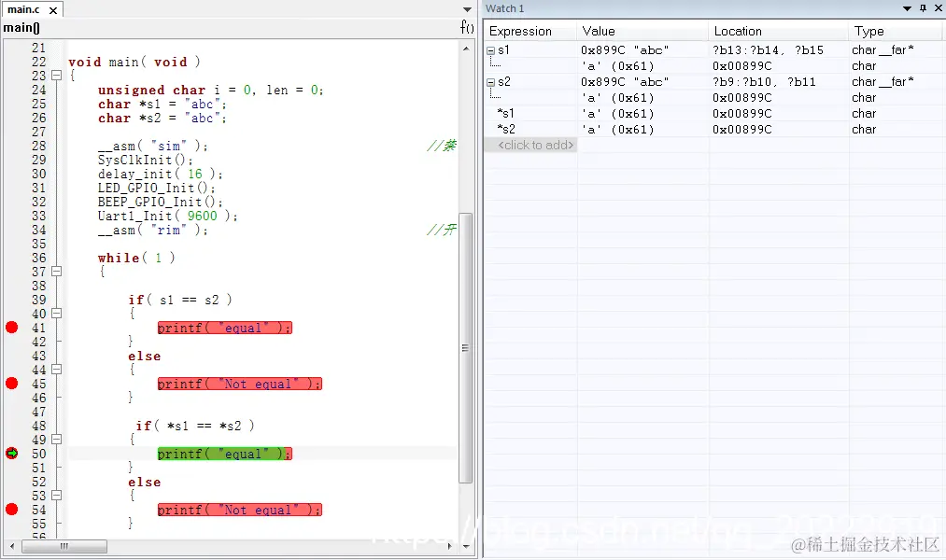Open the editor tab list dropdown arrow

point(467,9)
